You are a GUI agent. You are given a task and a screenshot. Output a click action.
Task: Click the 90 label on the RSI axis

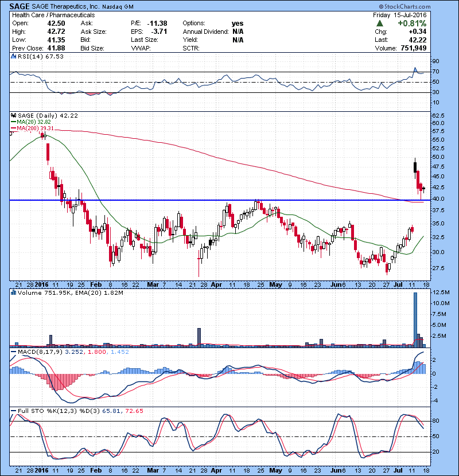pos(435,61)
